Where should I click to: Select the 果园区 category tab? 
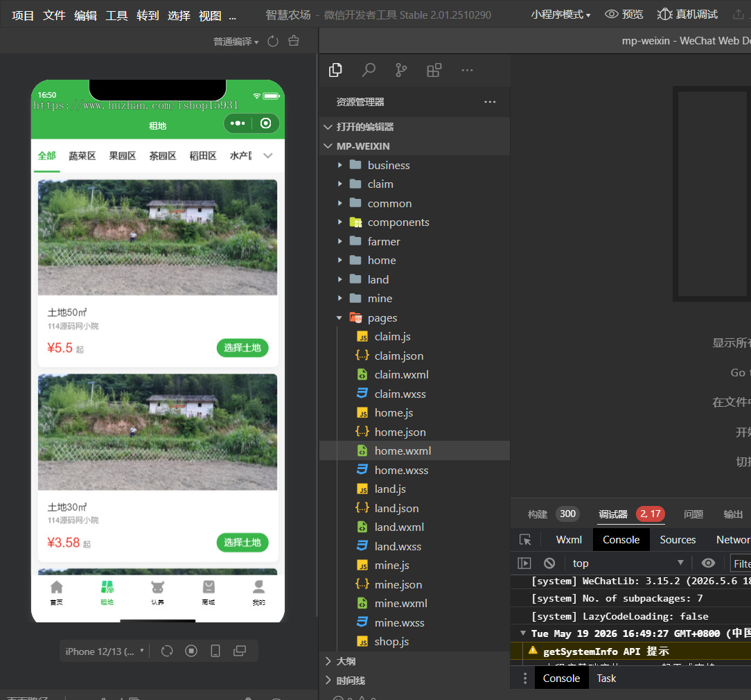point(122,155)
